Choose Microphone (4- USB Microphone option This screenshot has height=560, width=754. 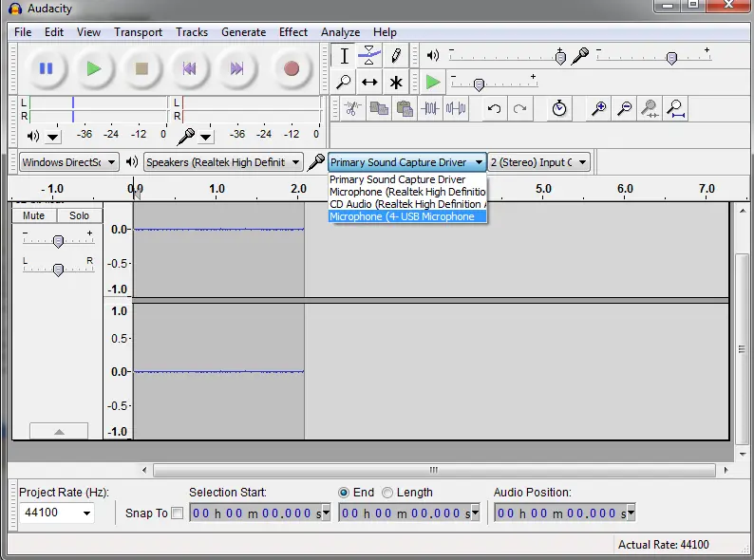click(407, 216)
